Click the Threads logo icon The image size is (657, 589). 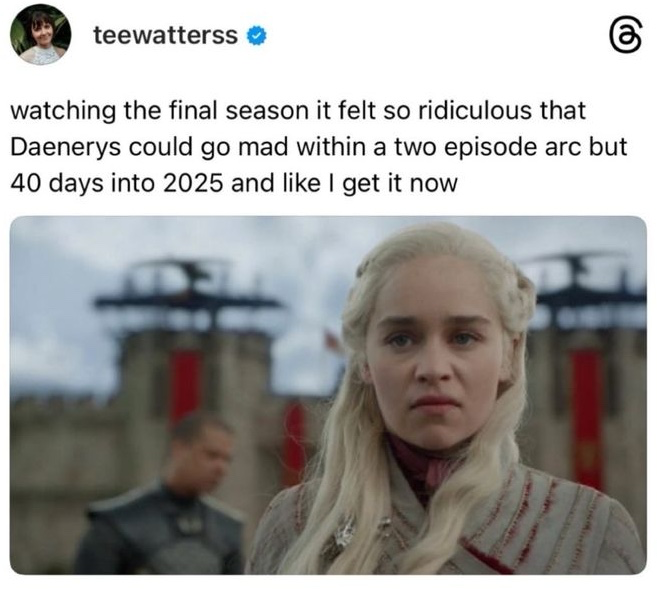point(625,35)
